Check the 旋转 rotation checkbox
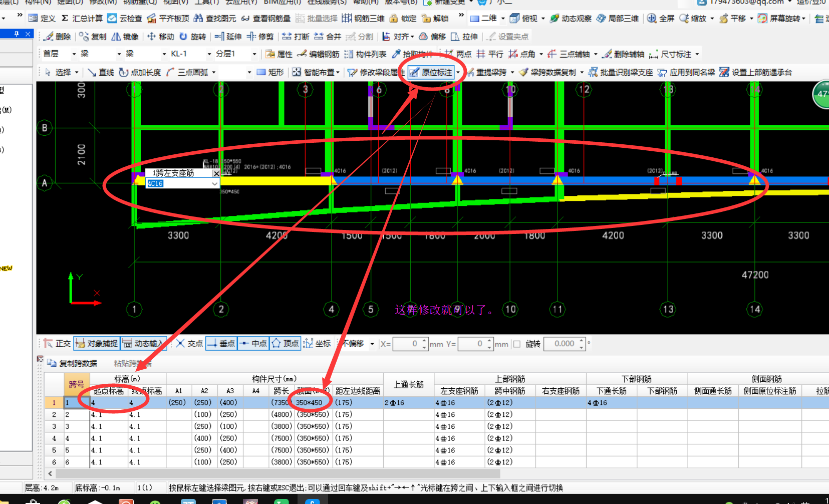The height and width of the screenshot is (504, 829). (517, 344)
